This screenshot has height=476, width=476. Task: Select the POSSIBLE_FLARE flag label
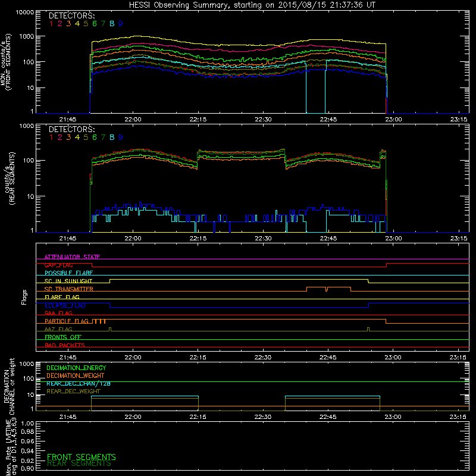[x=68, y=273]
